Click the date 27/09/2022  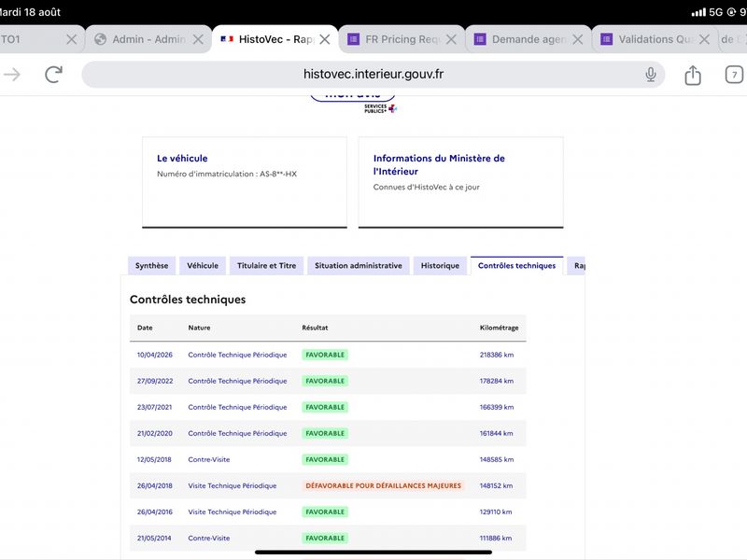pyautogui.click(x=155, y=381)
